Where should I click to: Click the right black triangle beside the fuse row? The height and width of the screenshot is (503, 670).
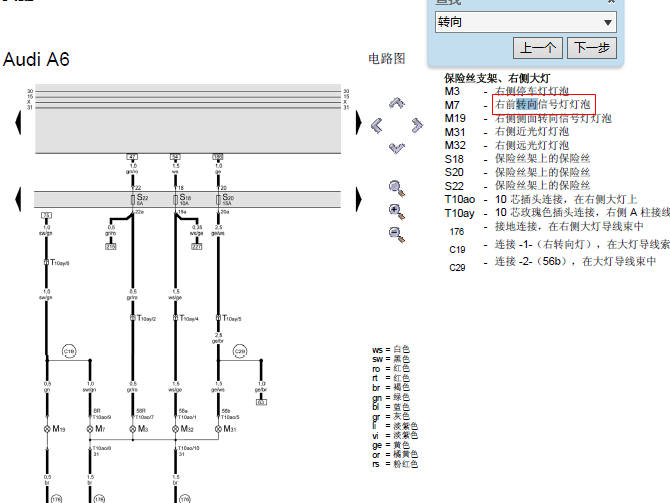tap(359, 199)
